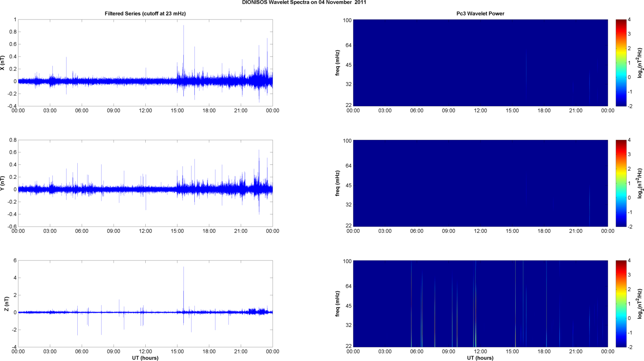Click the colorbar beside the X wavelet spectrogram
This screenshot has width=644, height=361.
pos(621,63)
